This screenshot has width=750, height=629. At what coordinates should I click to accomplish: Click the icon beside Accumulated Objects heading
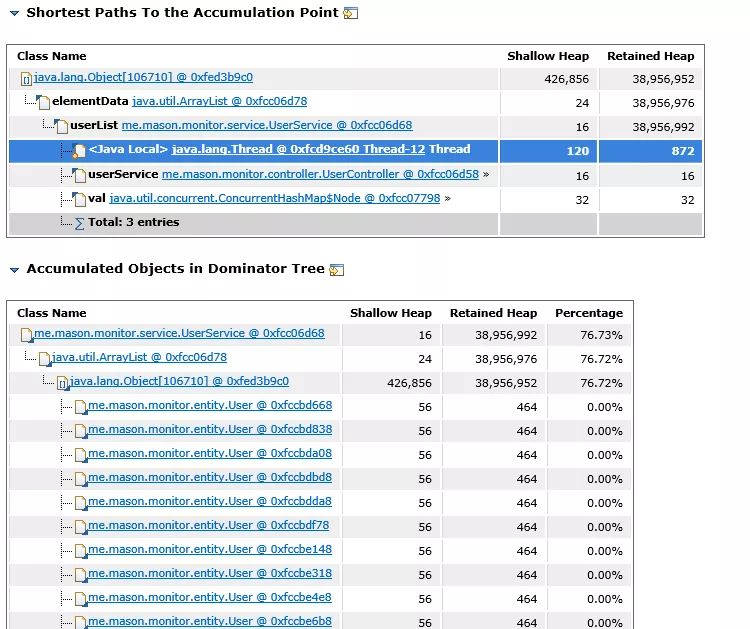[x=337, y=269]
